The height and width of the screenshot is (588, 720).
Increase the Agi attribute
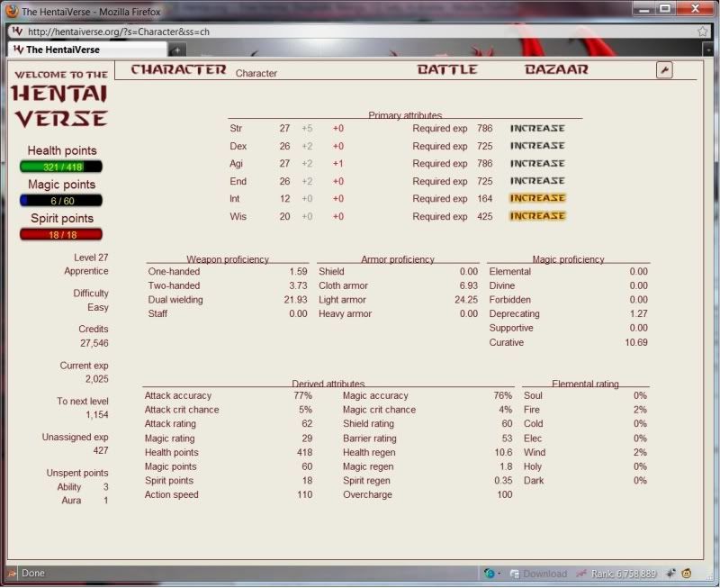(537, 164)
